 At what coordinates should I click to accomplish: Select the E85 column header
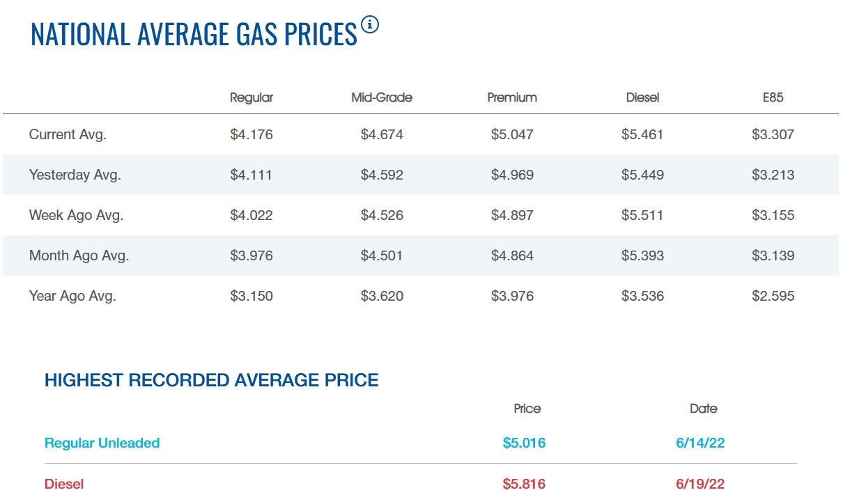pos(773,97)
